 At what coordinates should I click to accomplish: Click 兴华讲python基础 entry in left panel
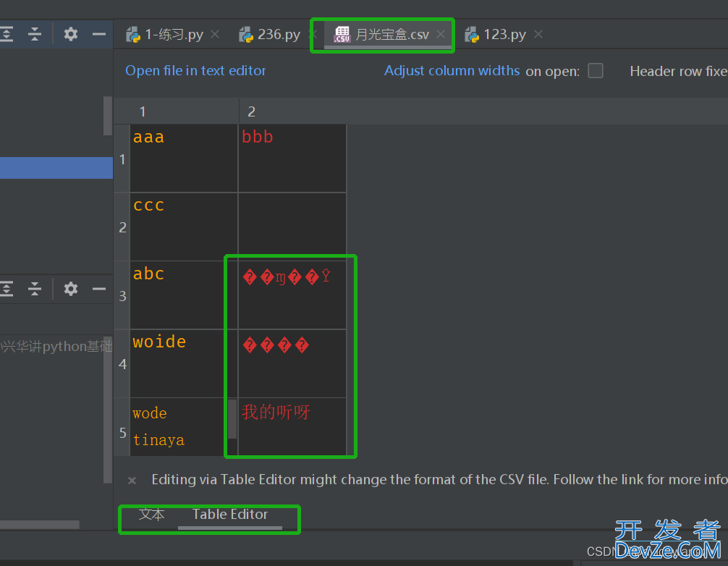[56, 347]
